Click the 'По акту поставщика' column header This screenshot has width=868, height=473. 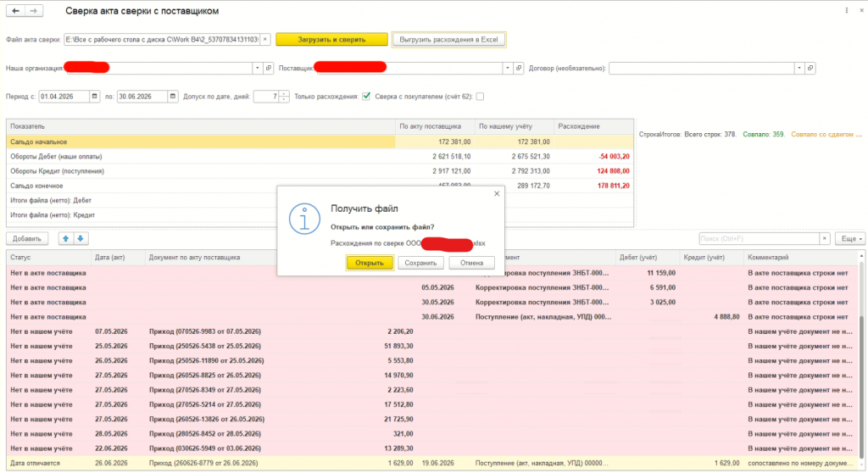(x=435, y=126)
